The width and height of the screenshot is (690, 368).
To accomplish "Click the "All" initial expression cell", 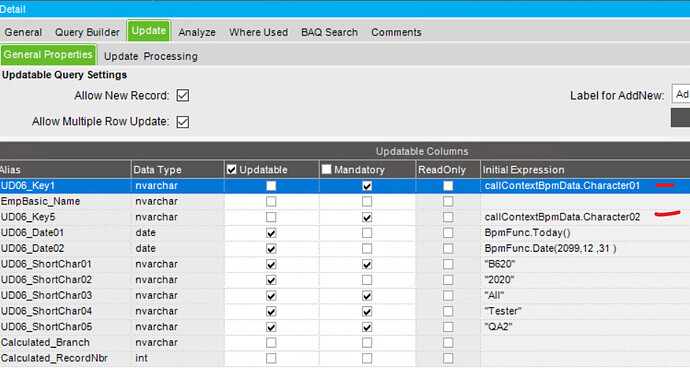I will point(585,295).
